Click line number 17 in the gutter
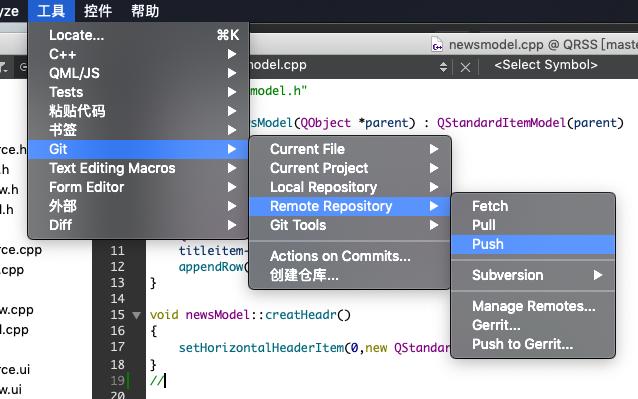 point(118,347)
